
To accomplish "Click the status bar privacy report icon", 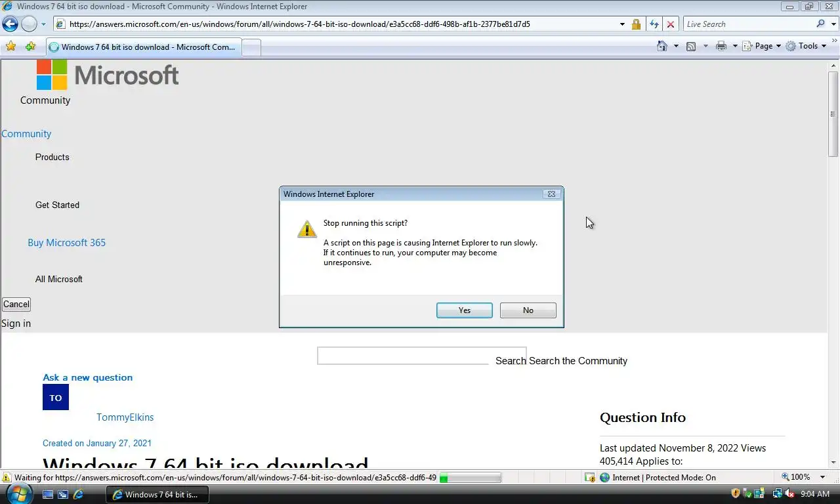I will click(x=590, y=478).
